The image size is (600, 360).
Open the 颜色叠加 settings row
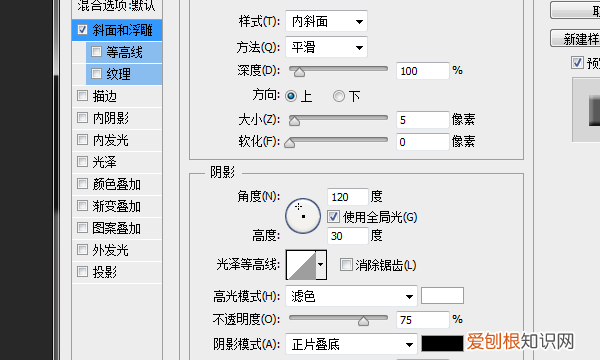(117, 184)
